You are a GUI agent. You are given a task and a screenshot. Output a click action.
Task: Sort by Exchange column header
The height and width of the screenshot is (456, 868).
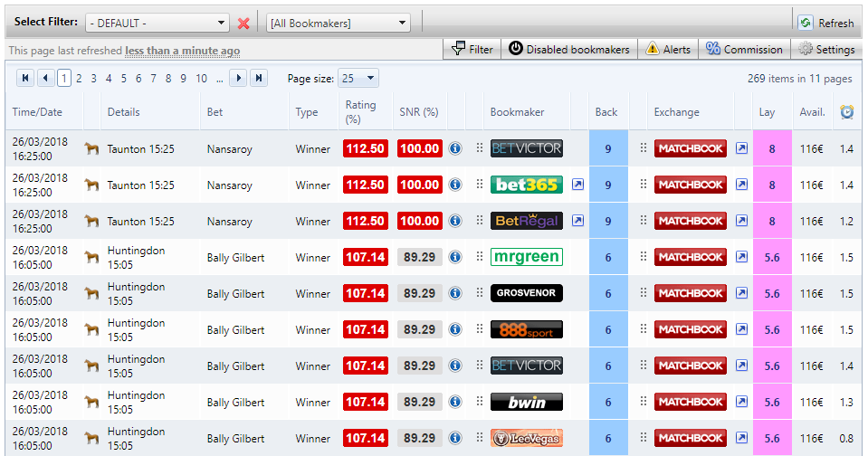coord(676,112)
